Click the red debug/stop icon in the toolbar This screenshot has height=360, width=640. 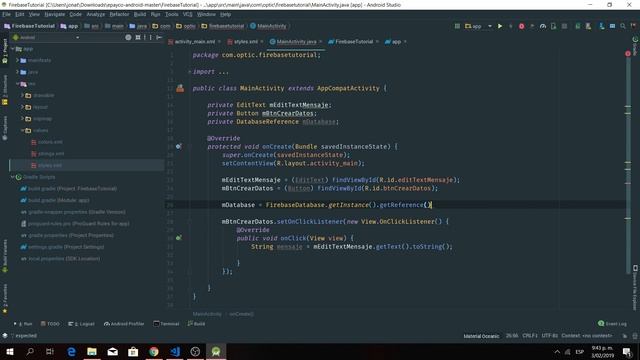(521, 26)
